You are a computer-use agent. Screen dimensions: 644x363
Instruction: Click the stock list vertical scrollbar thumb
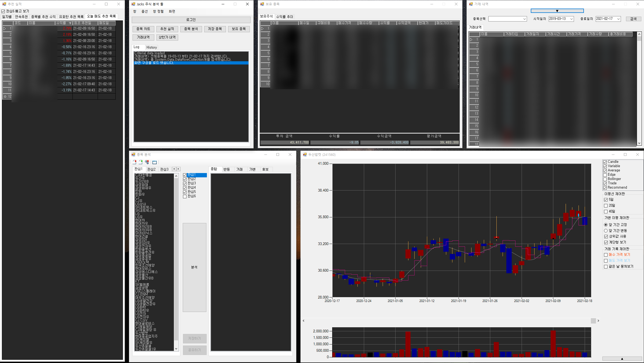176,260
